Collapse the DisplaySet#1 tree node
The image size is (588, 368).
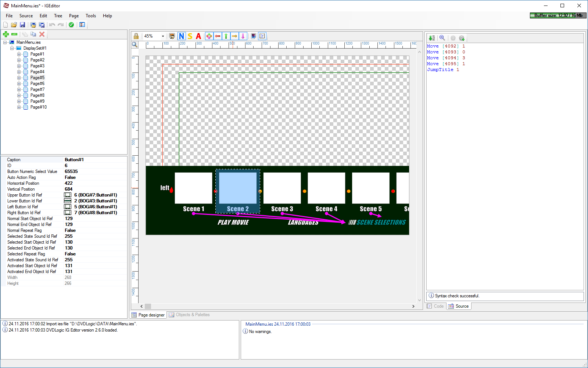pyautogui.click(x=12, y=48)
